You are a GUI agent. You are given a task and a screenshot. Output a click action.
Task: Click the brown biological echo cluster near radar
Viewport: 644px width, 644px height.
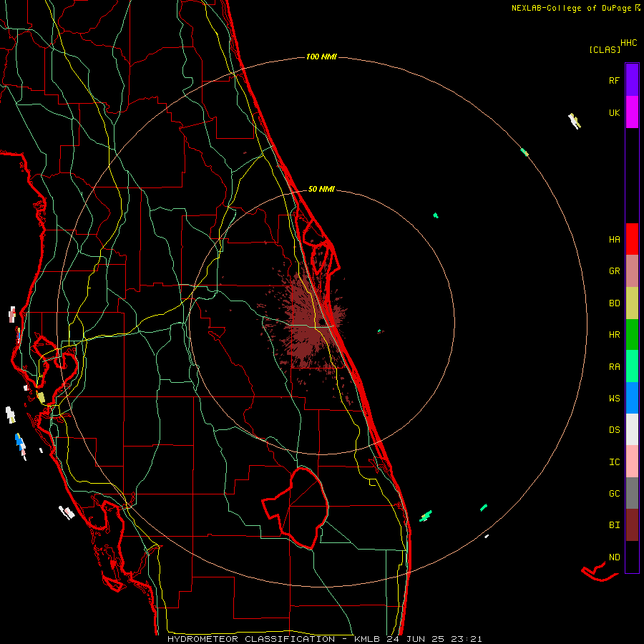tap(307, 324)
